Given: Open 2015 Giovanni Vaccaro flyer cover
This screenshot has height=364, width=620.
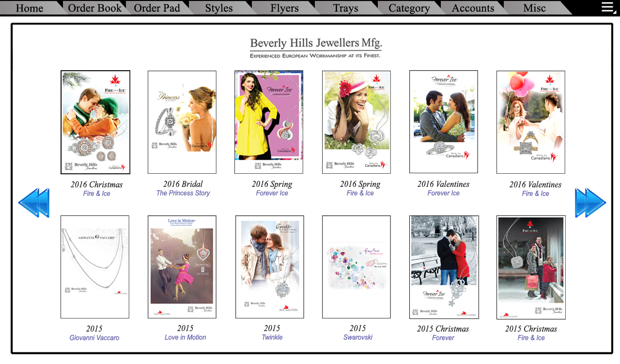Looking at the screenshot, I should (95, 267).
